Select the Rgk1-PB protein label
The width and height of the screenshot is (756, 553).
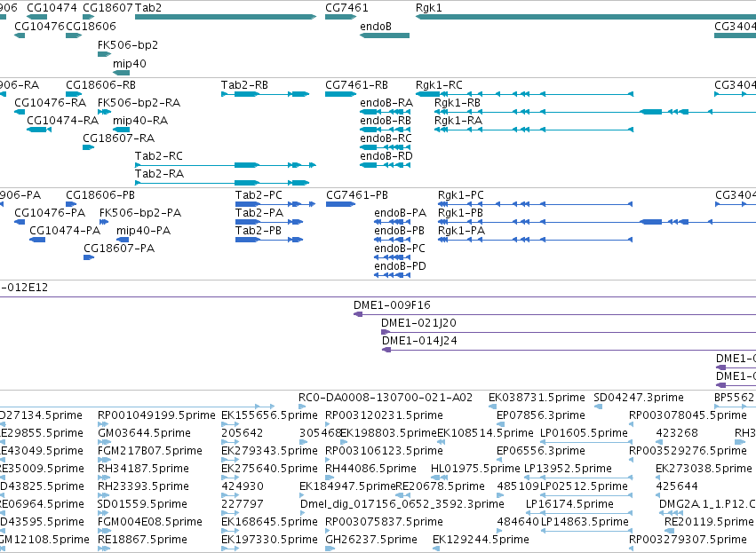pos(460,213)
